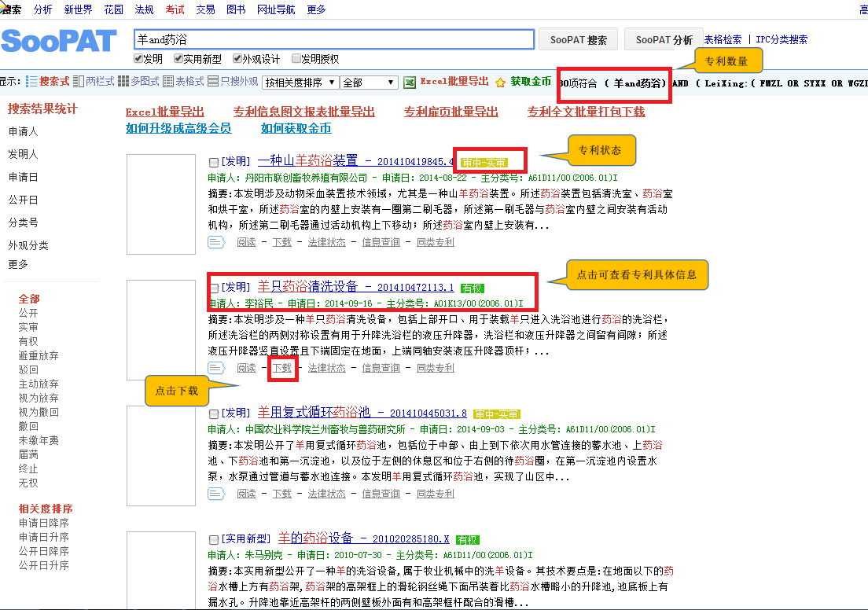Open the patent titled 一种山羊药浴装置
Image resolution: width=868 pixels, height=610 pixels.
click(307, 160)
